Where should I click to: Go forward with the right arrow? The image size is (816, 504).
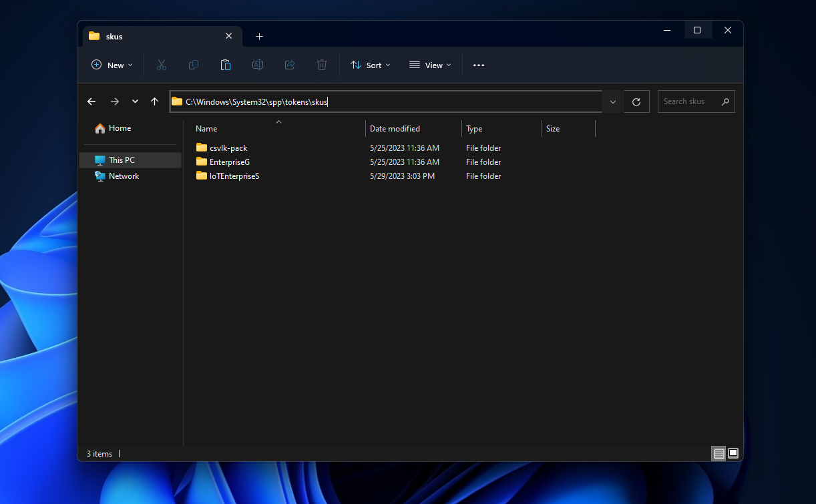click(x=114, y=101)
